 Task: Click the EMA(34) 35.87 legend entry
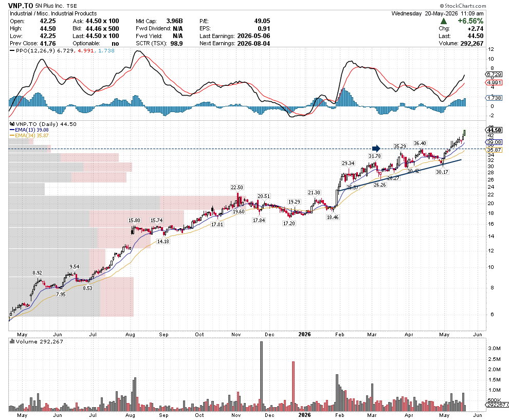click(29, 135)
